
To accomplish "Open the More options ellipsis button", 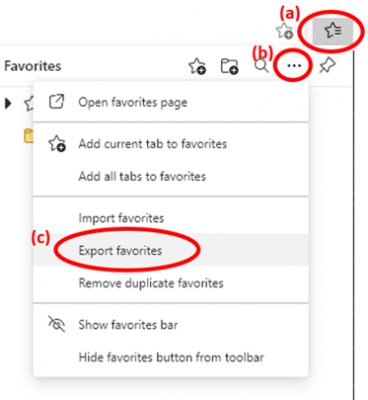I will 294,66.
